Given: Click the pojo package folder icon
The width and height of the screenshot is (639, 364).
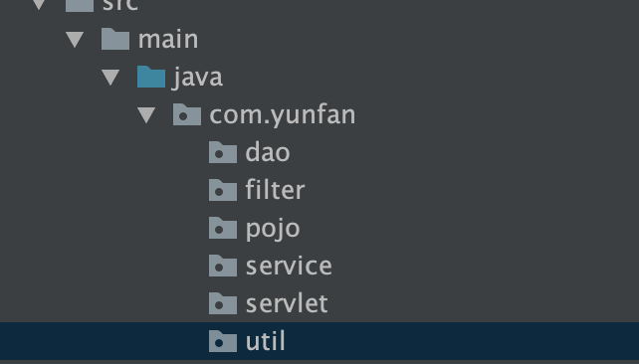Looking at the screenshot, I should (223, 228).
